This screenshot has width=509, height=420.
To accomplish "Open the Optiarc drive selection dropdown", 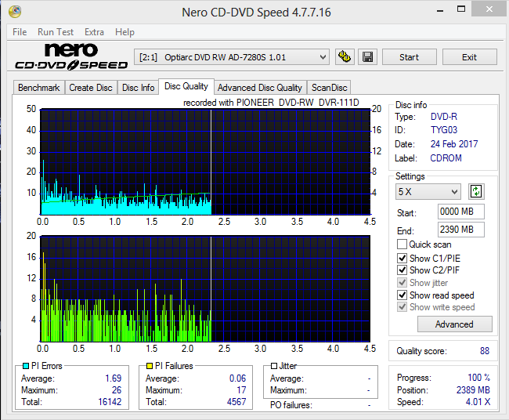I will click(232, 57).
